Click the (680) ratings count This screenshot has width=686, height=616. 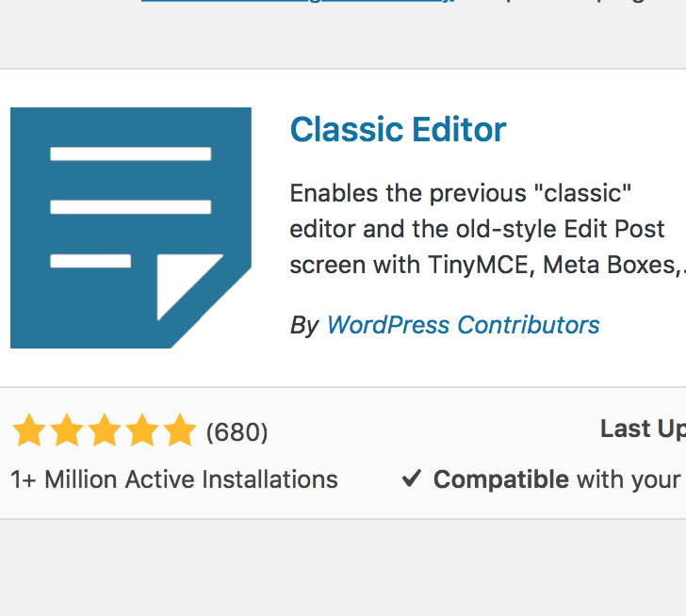(237, 432)
